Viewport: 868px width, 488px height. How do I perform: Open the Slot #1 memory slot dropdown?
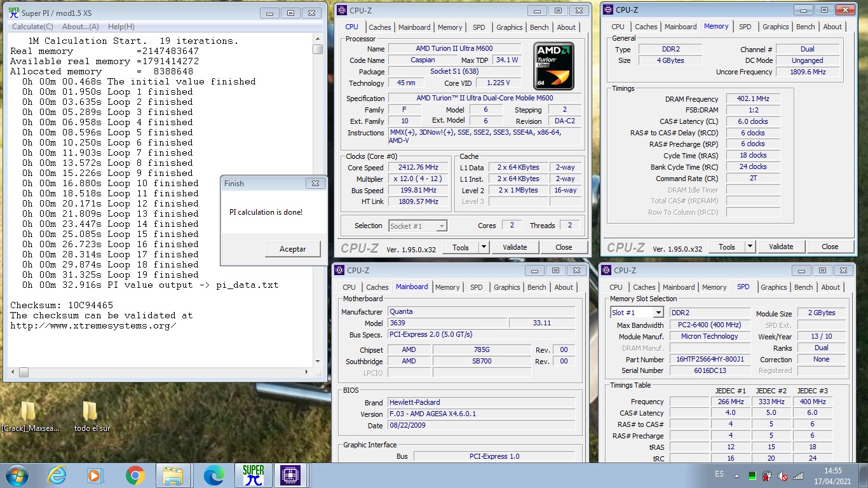click(x=658, y=313)
